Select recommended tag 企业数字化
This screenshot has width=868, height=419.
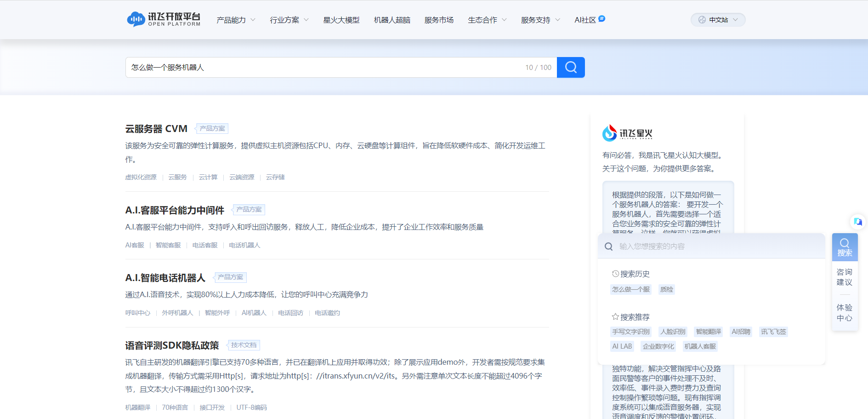tap(658, 346)
